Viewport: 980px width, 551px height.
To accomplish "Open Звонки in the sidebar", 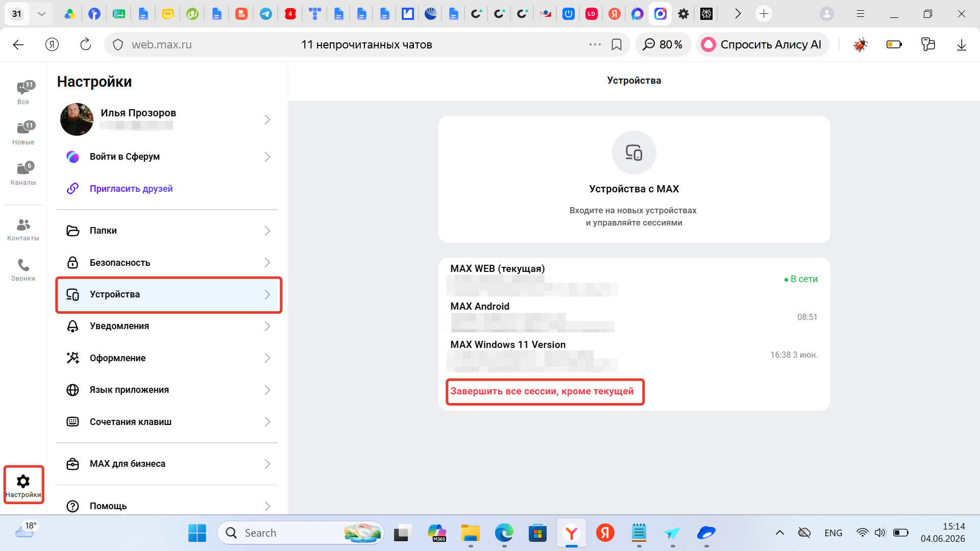I will [23, 269].
